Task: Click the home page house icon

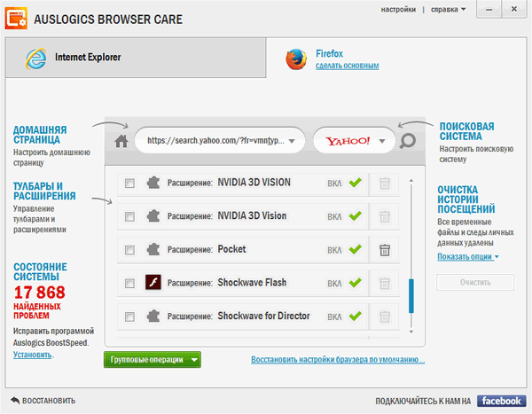Action: 121,141
